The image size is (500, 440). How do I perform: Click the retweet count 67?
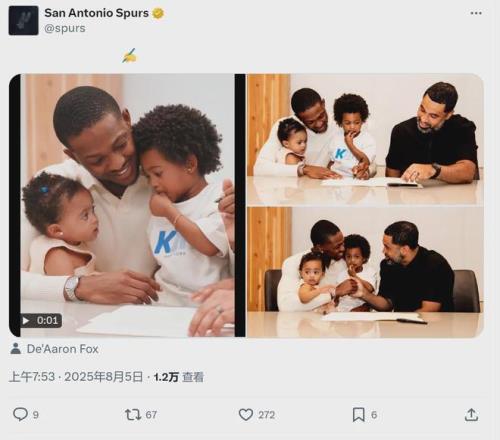click(151, 415)
